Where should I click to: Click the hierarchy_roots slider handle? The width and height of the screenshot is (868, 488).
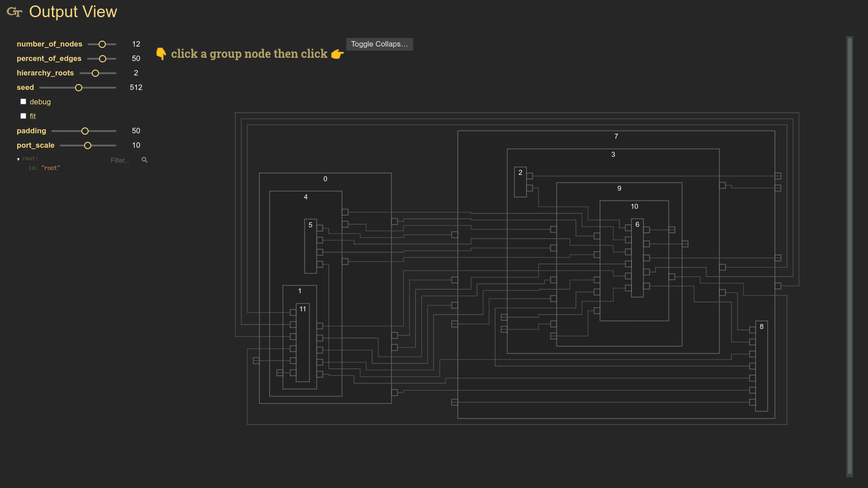point(95,73)
